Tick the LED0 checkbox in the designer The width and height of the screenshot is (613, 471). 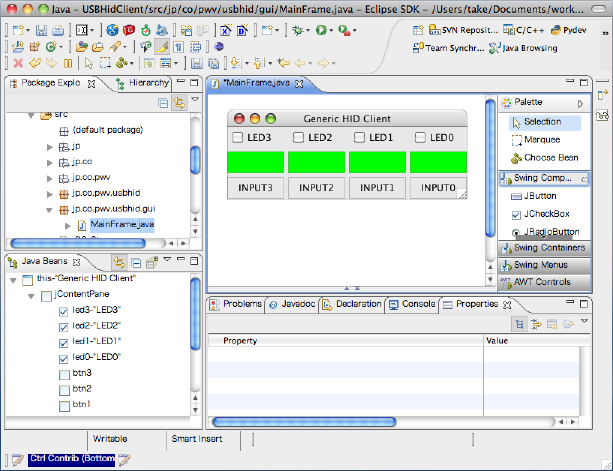pos(421,138)
